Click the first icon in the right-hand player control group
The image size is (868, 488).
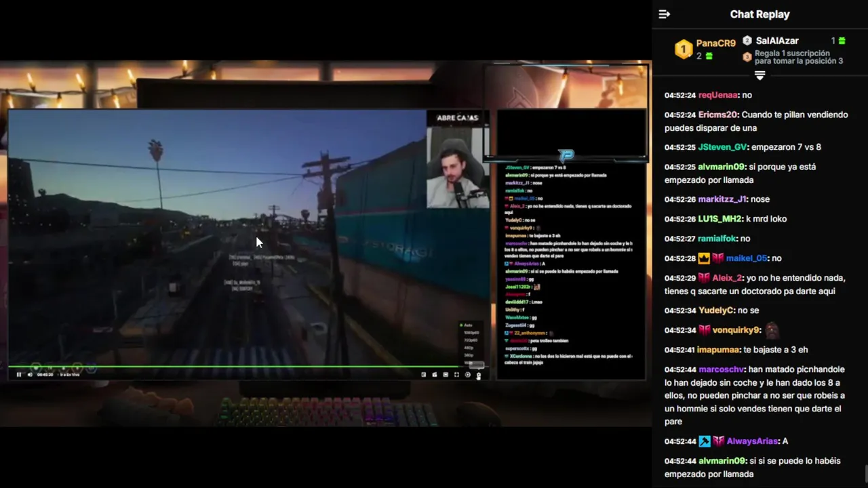[x=423, y=375]
